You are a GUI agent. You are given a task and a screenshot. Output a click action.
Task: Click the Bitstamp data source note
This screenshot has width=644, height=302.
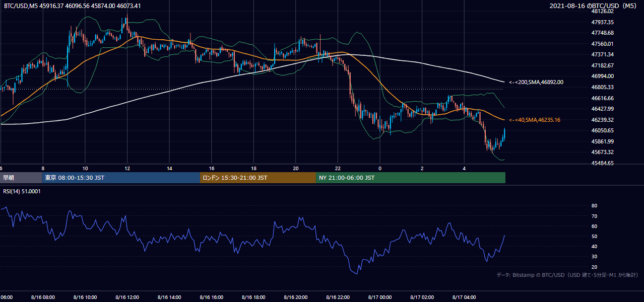[x=567, y=275]
